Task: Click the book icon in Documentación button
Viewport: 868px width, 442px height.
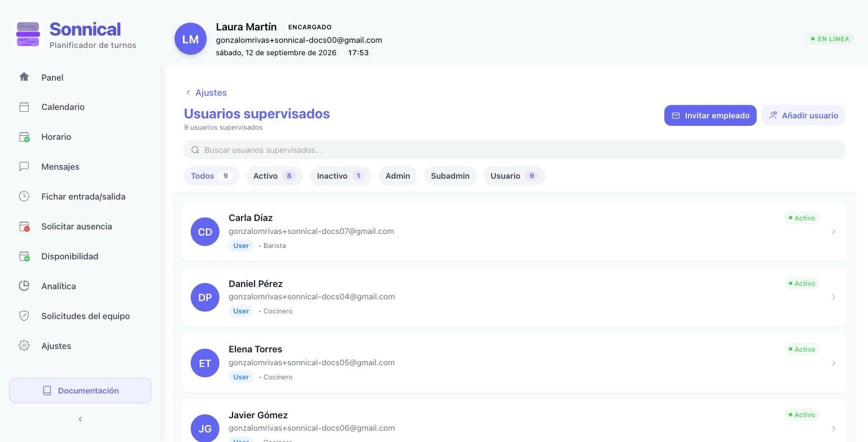Action: 47,391
